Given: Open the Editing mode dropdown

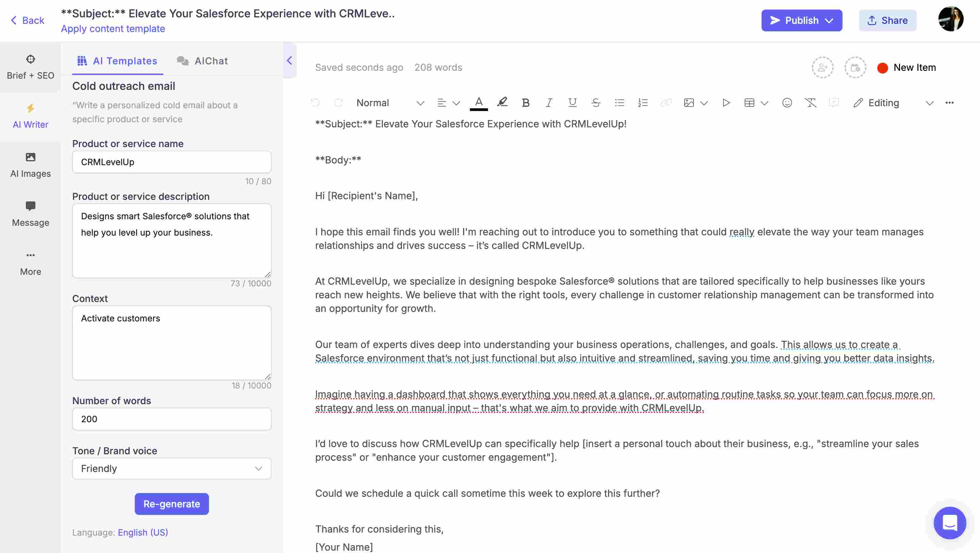Looking at the screenshot, I should click(x=893, y=103).
